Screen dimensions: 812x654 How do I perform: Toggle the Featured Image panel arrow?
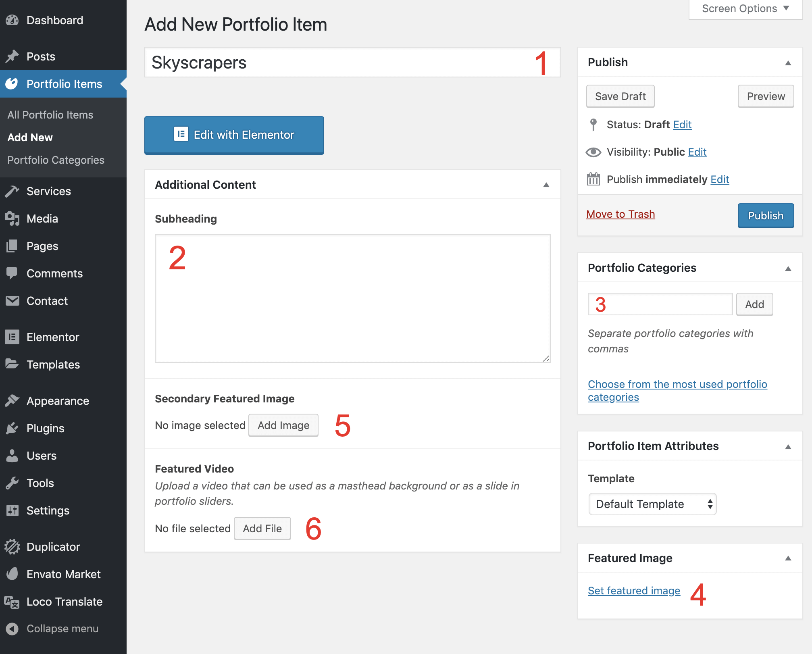788,558
